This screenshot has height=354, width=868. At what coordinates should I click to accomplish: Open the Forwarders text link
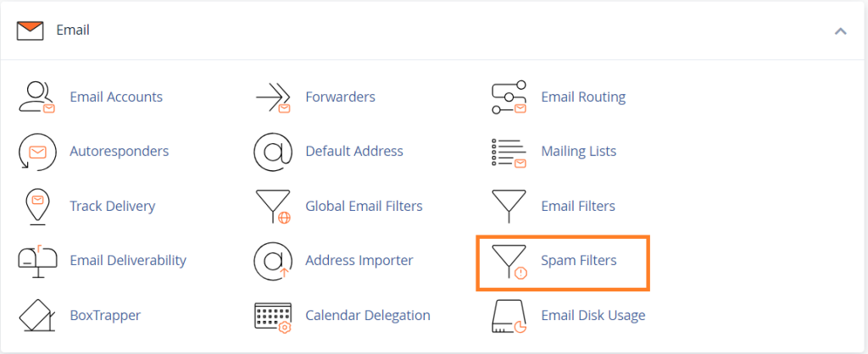[x=341, y=97]
